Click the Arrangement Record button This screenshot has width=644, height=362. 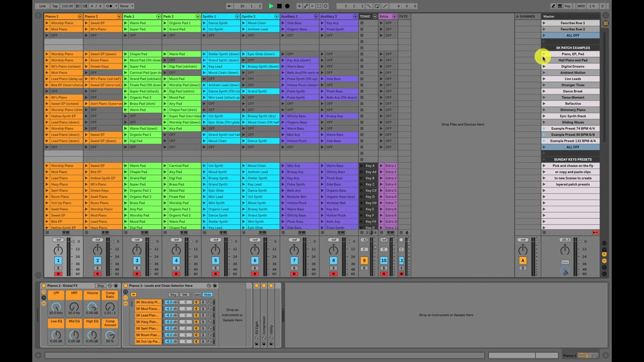[x=287, y=6]
